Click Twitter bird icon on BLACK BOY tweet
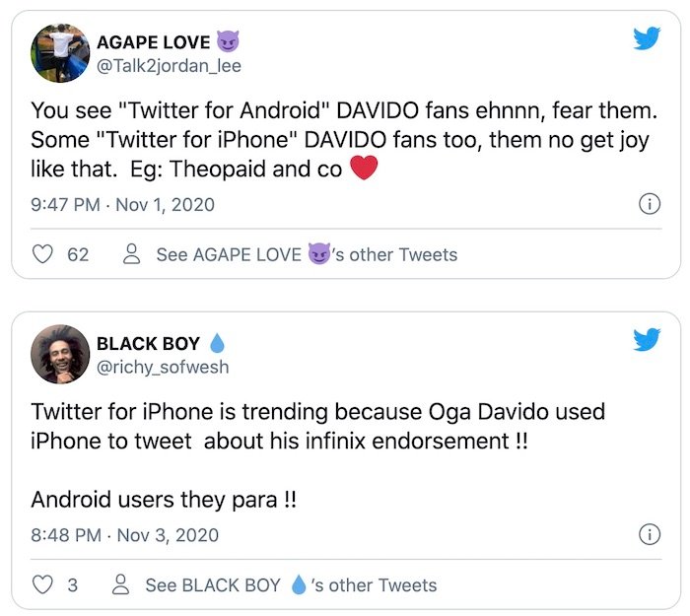690x616 pixels. (x=647, y=339)
